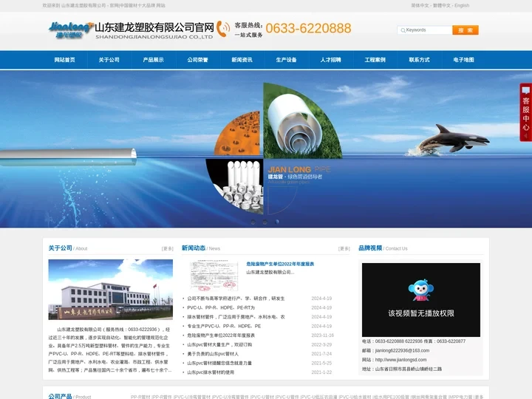Viewport: 532px width, 399px height.
Task: Click the orange 搜索 search button
Action: pos(465,30)
